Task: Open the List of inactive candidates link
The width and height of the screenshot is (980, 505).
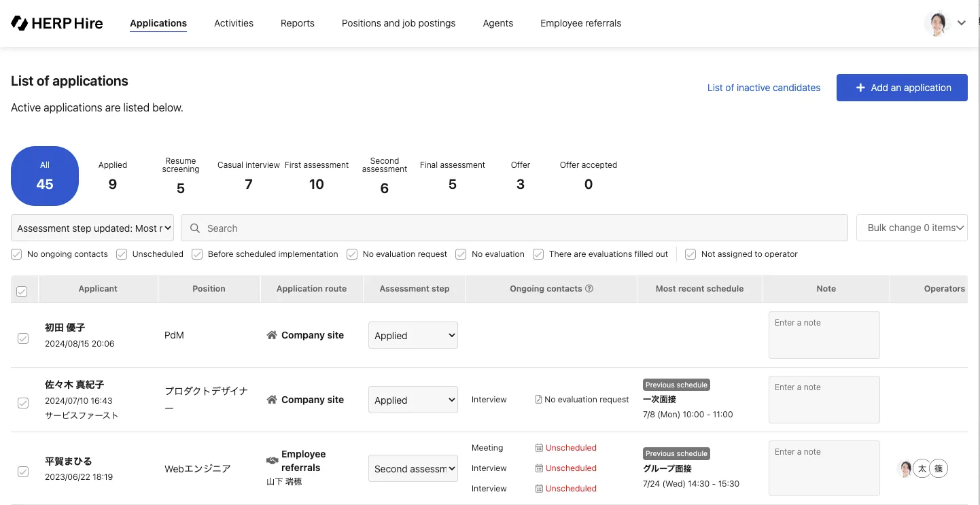Action: tap(763, 88)
